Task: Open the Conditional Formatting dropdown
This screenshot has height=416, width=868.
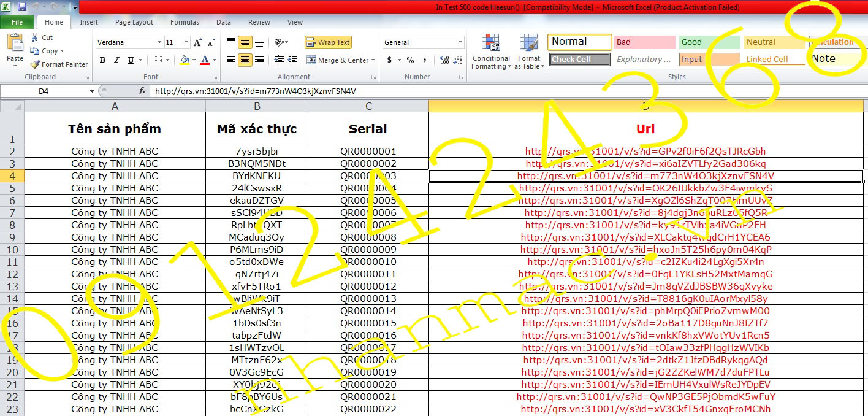Action: pyautogui.click(x=490, y=52)
